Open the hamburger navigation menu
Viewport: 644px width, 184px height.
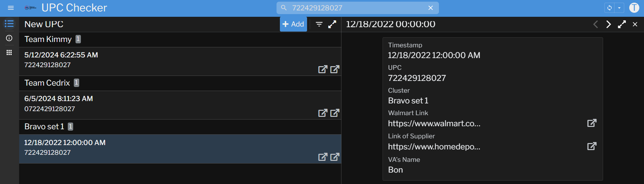point(11,8)
